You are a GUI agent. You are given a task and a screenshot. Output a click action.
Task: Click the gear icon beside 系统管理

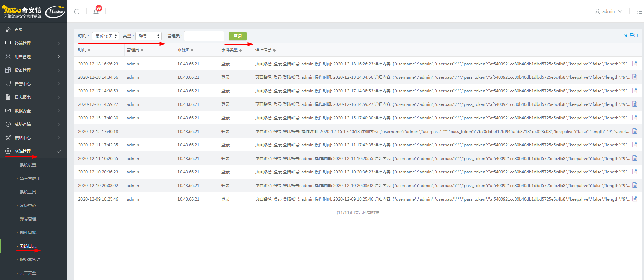click(8, 151)
